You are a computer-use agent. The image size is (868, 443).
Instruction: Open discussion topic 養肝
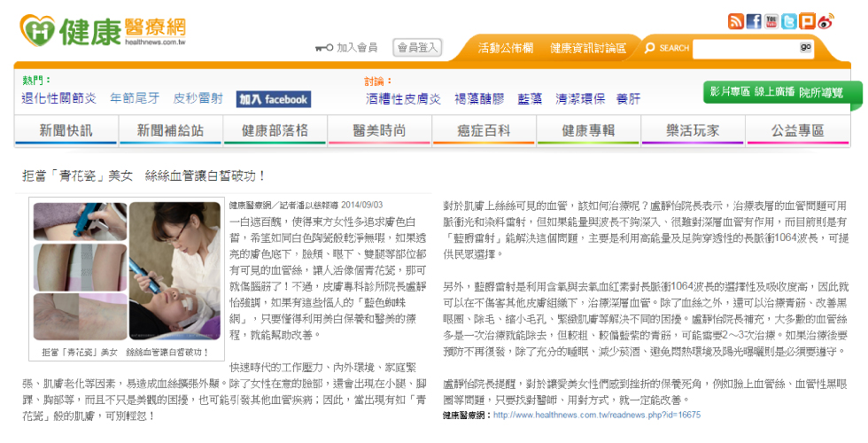628,99
